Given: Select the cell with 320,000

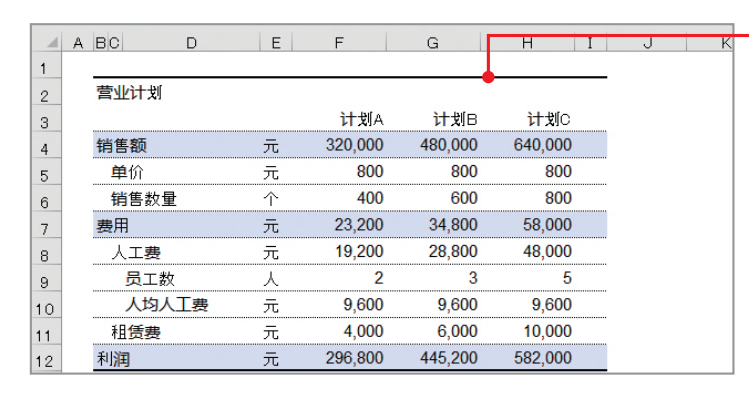Looking at the screenshot, I should pos(354,145).
